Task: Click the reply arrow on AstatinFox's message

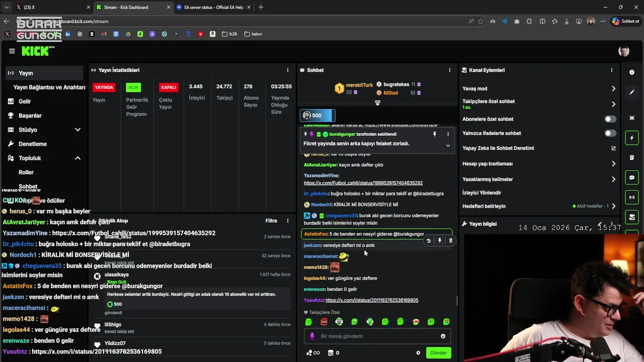Action: click(429, 241)
